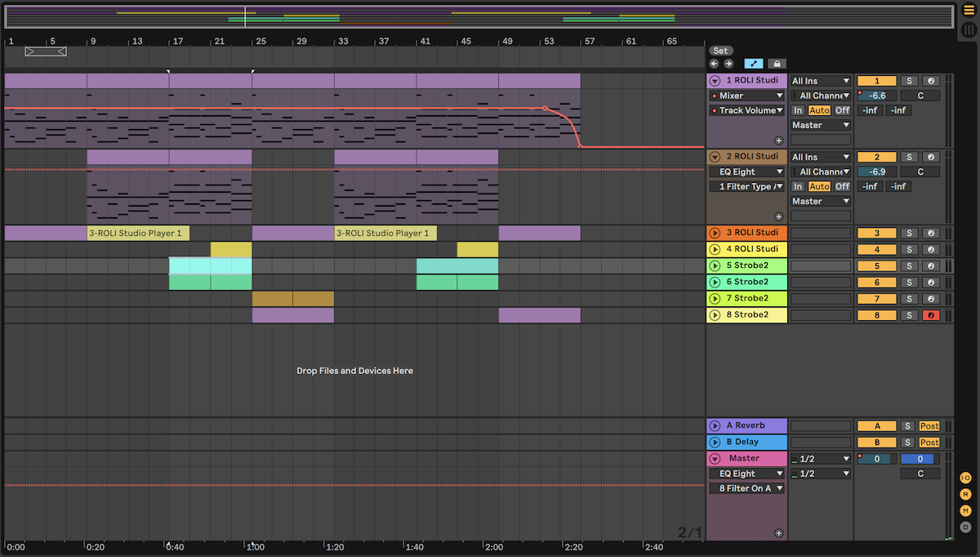Fold track 1 ROLI Studio
The height and width of the screenshot is (557, 980).
715,81
